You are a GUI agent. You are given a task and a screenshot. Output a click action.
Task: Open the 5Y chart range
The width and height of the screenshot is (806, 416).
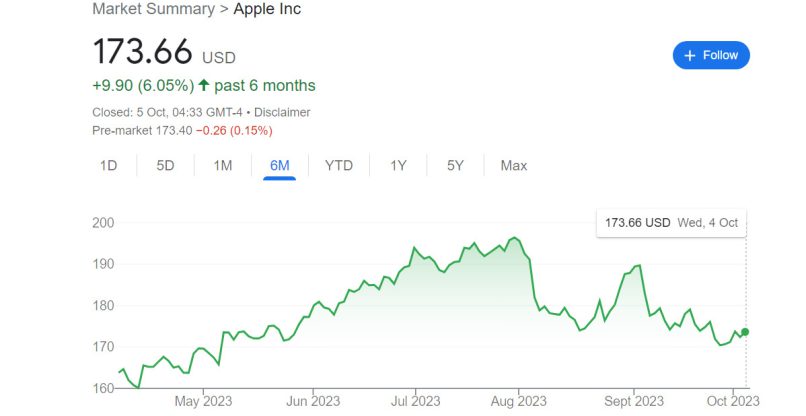455,165
